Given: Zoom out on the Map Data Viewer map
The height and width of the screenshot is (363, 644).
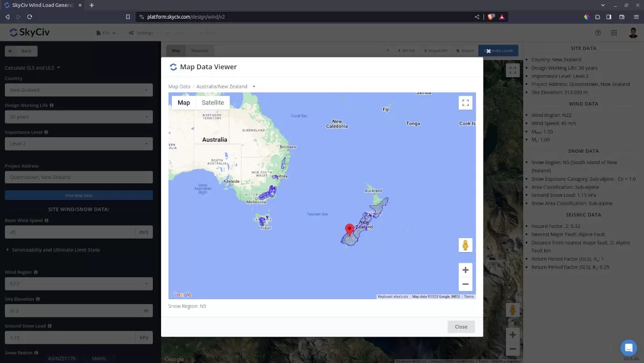Looking at the screenshot, I should (x=465, y=284).
